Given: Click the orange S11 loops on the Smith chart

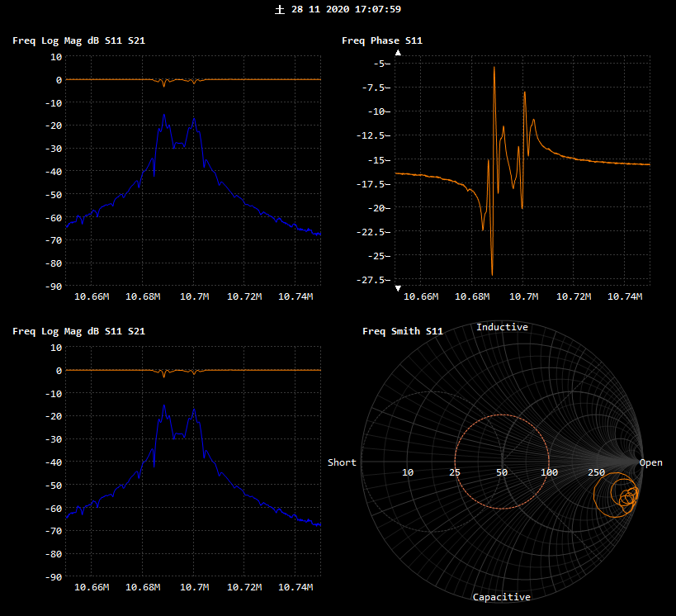Looking at the screenshot, I should pyautogui.click(x=616, y=495).
